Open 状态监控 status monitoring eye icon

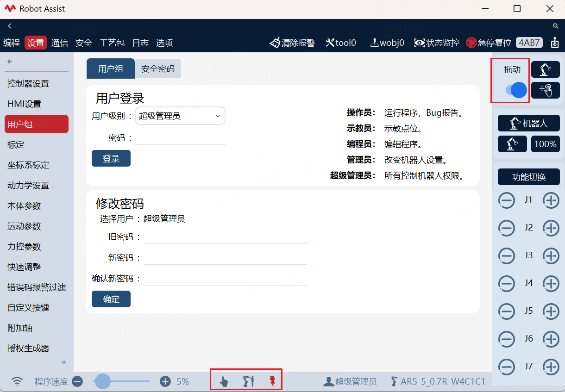tap(420, 43)
